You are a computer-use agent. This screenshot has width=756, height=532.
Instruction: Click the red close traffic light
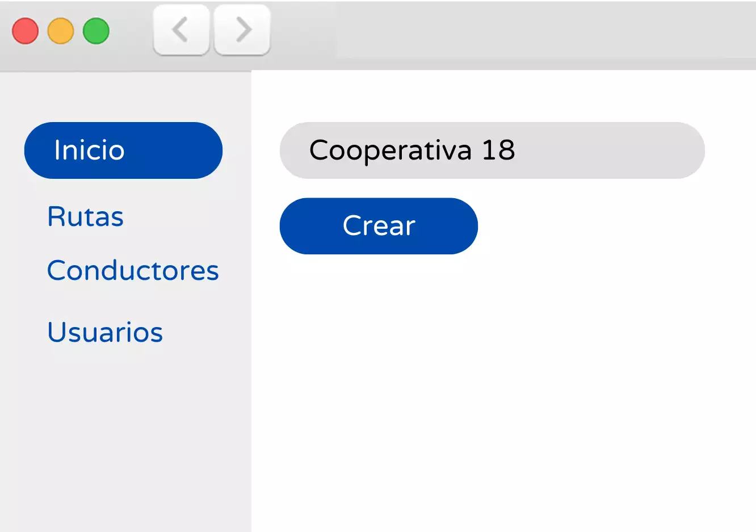24,31
